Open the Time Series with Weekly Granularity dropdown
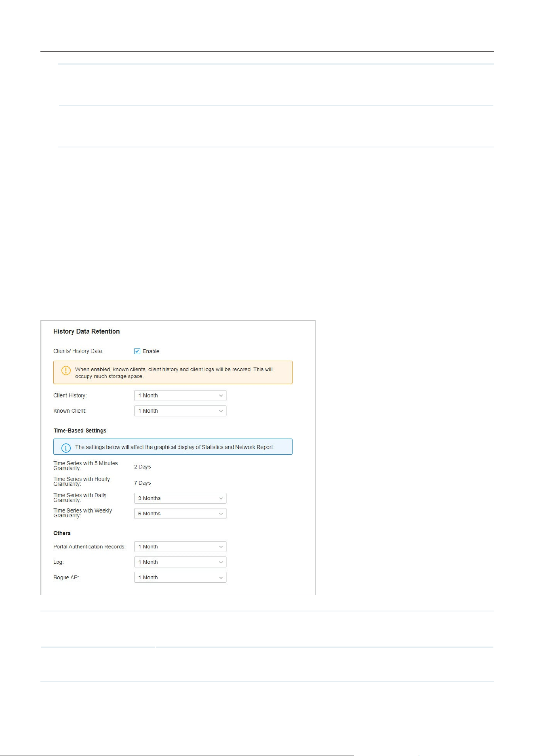The height and width of the screenshot is (756, 535). click(x=180, y=513)
